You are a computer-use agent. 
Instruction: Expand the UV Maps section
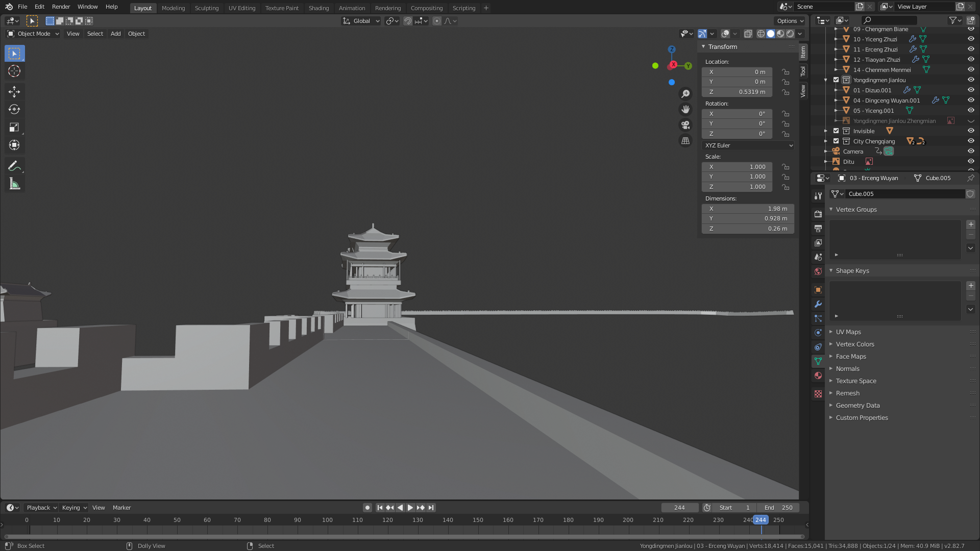point(848,332)
